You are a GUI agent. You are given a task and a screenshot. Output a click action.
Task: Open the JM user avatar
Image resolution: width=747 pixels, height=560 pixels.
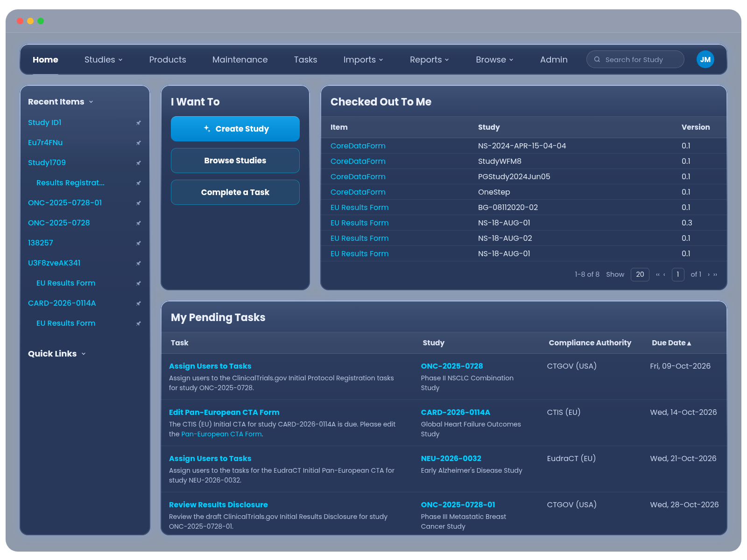(705, 59)
